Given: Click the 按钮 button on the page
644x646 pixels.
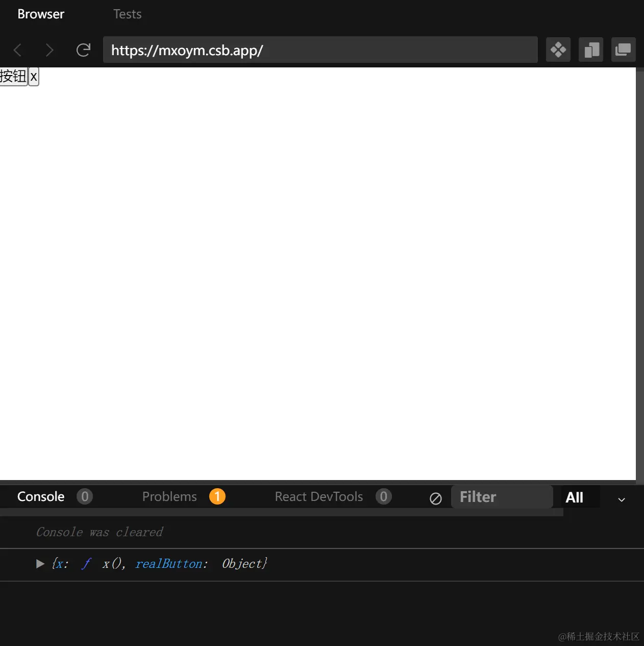Looking at the screenshot, I should [13, 76].
